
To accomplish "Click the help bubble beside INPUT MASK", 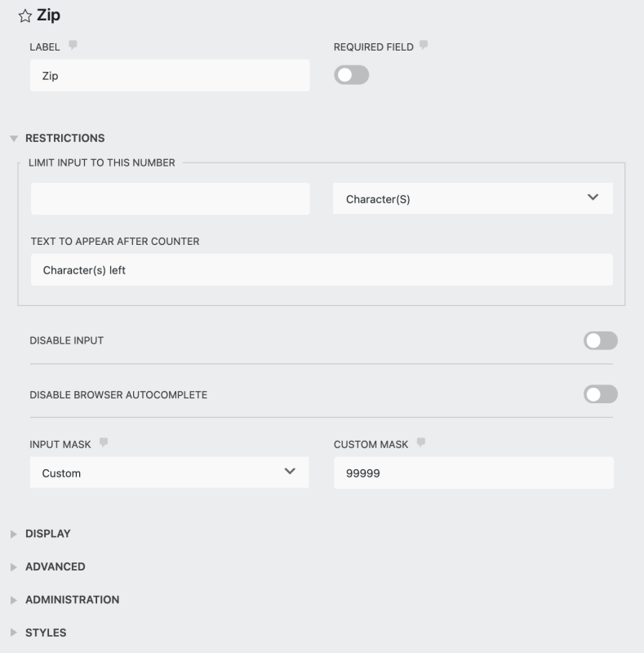I will (104, 442).
